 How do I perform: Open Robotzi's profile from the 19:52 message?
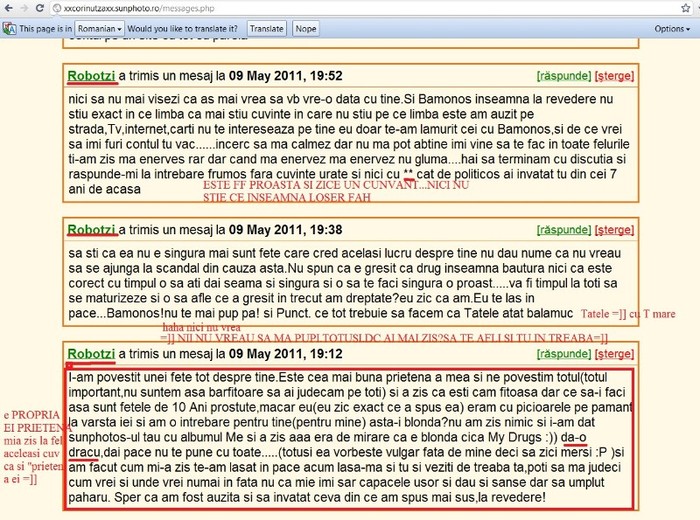pos(91,75)
